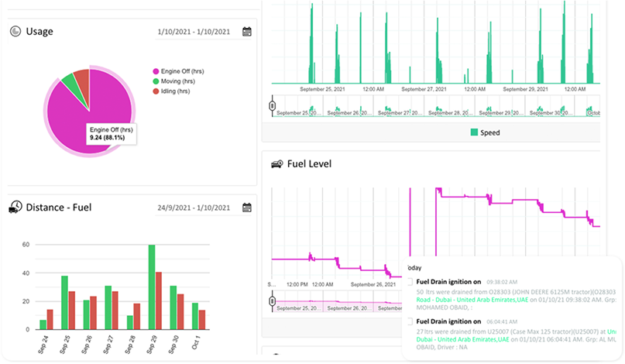Click the Usage clock icon

[15, 32]
